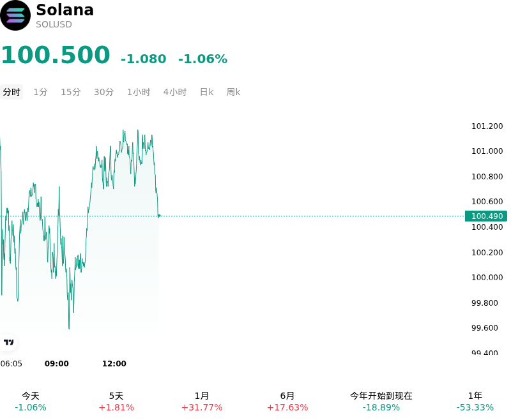
Task: Open the 日k daily candles
Action: point(206,92)
